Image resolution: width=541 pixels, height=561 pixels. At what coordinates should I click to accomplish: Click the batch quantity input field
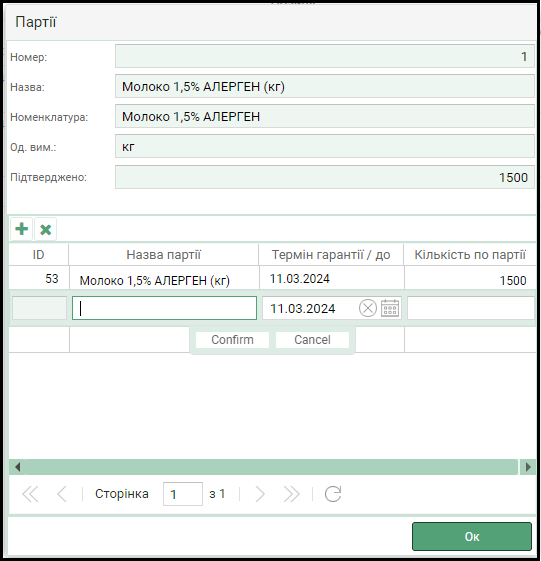point(471,308)
